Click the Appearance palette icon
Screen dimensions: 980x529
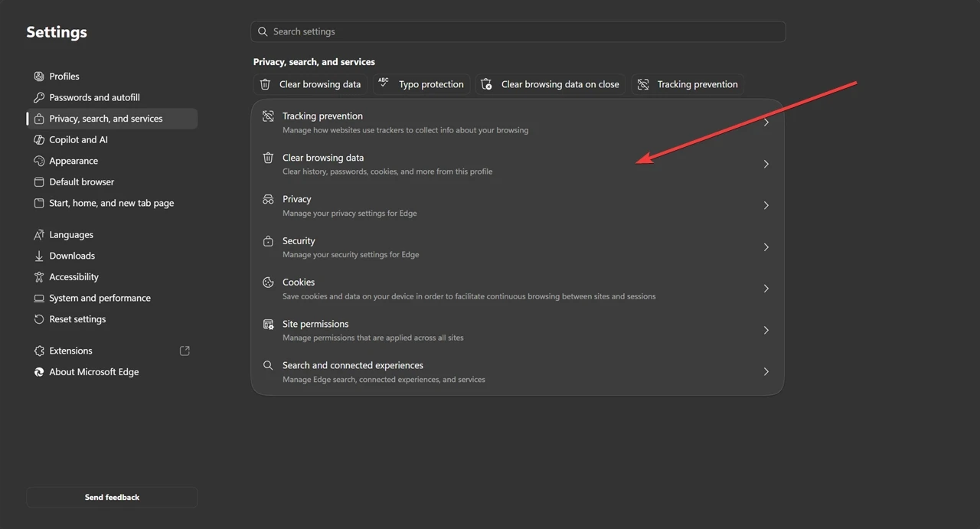39,161
